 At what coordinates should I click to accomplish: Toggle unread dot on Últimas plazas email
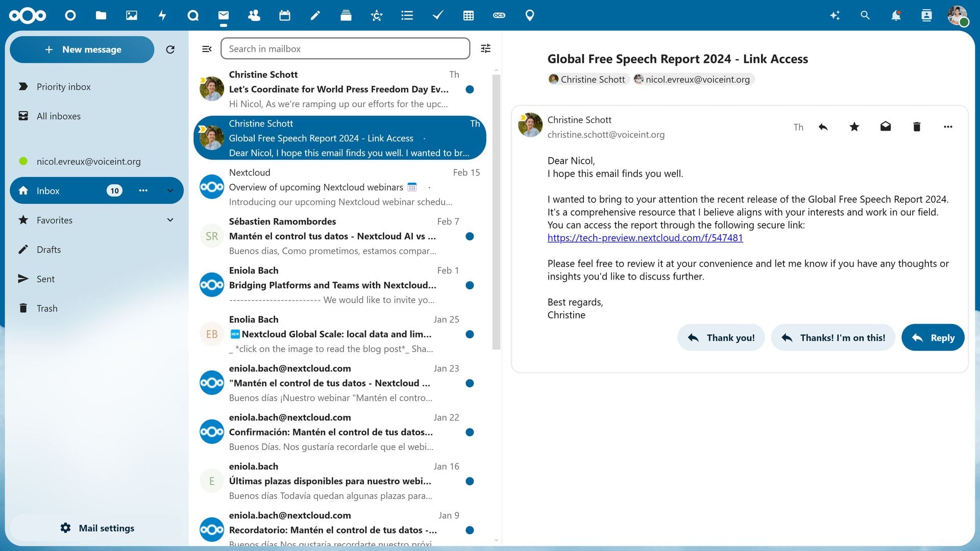click(x=470, y=481)
